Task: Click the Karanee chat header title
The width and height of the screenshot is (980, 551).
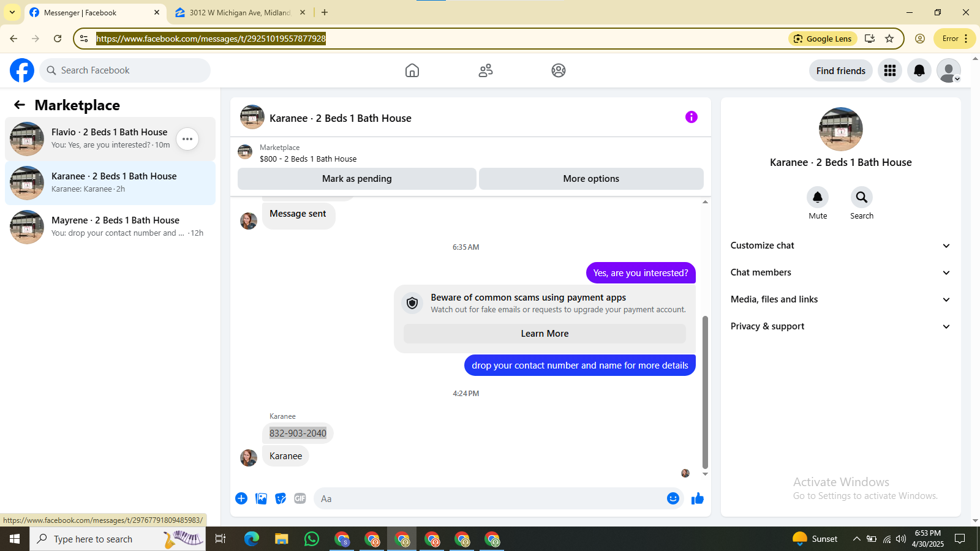Action: 341,118
